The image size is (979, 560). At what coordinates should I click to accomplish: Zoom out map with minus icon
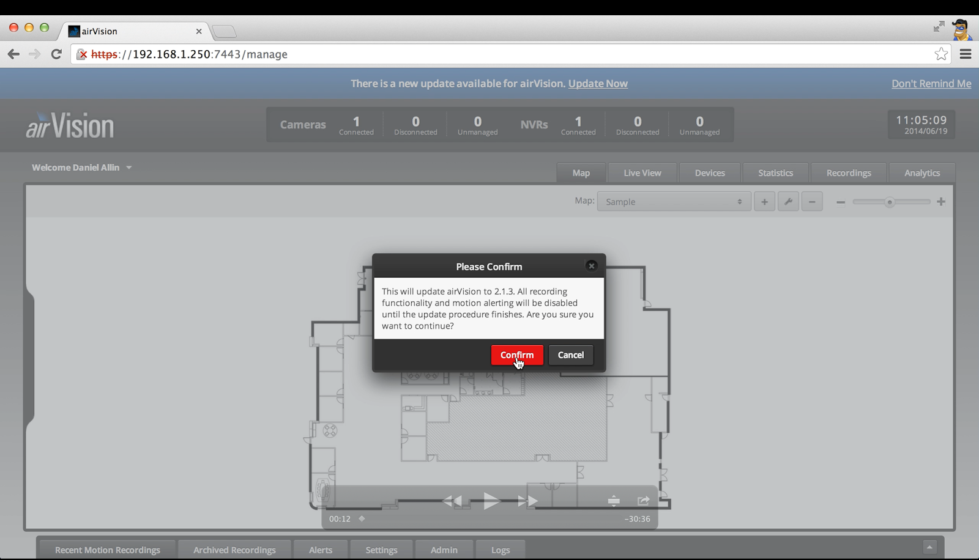coord(841,202)
